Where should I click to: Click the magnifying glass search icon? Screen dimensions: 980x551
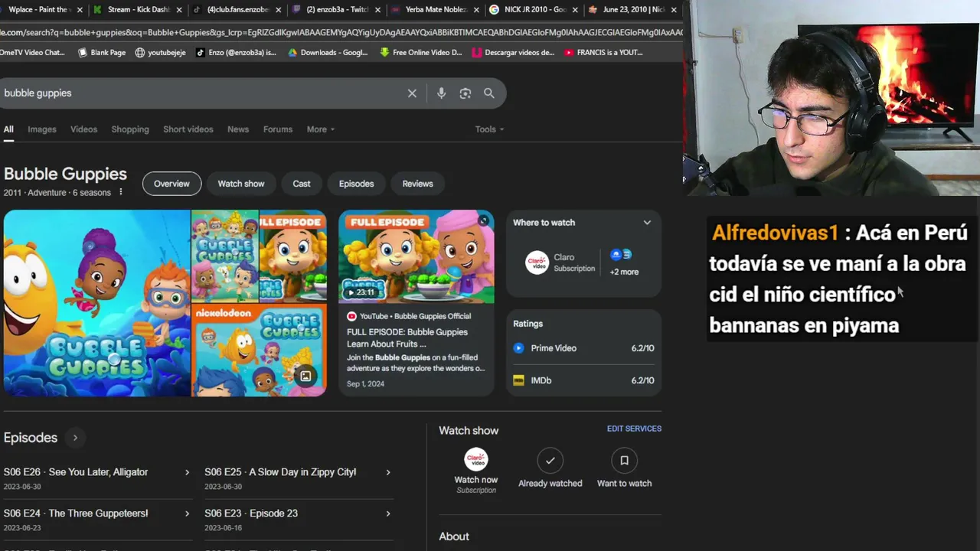[488, 93]
